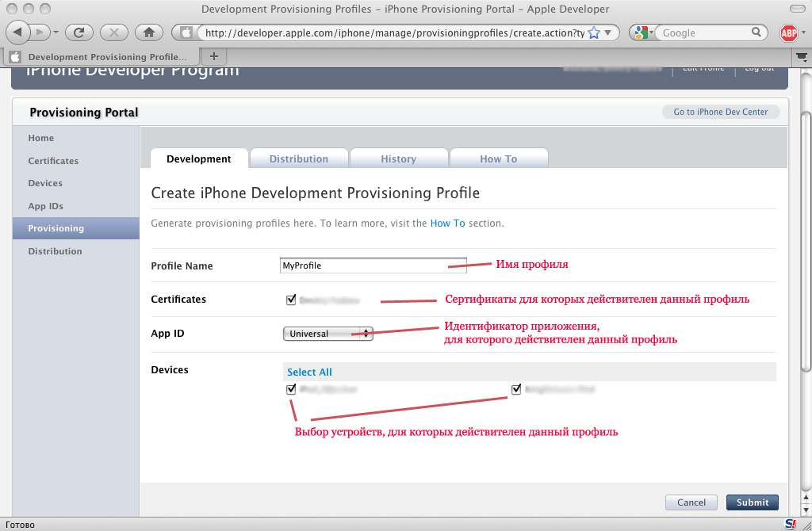
Task: Open Home in the portal sidebar
Action: coord(41,138)
